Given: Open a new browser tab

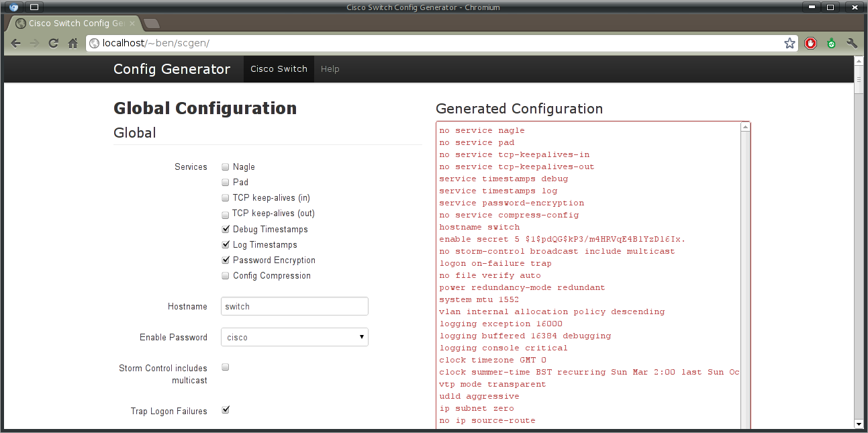Looking at the screenshot, I should click(152, 23).
